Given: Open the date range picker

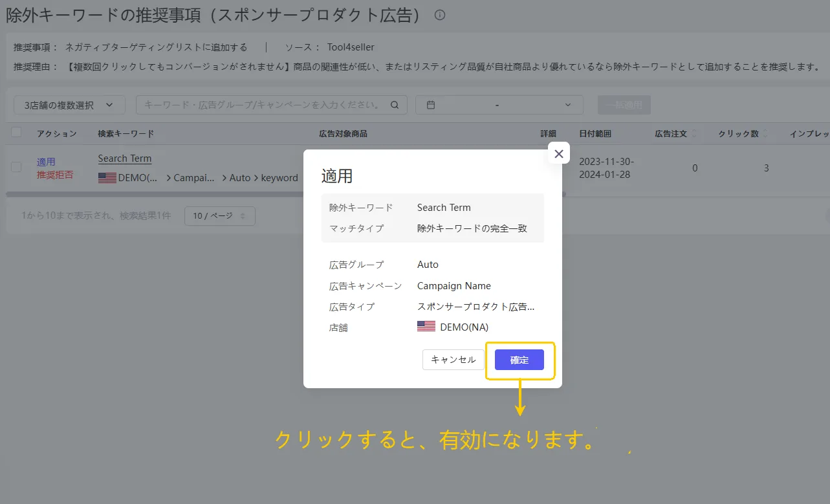Looking at the screenshot, I should pos(499,105).
